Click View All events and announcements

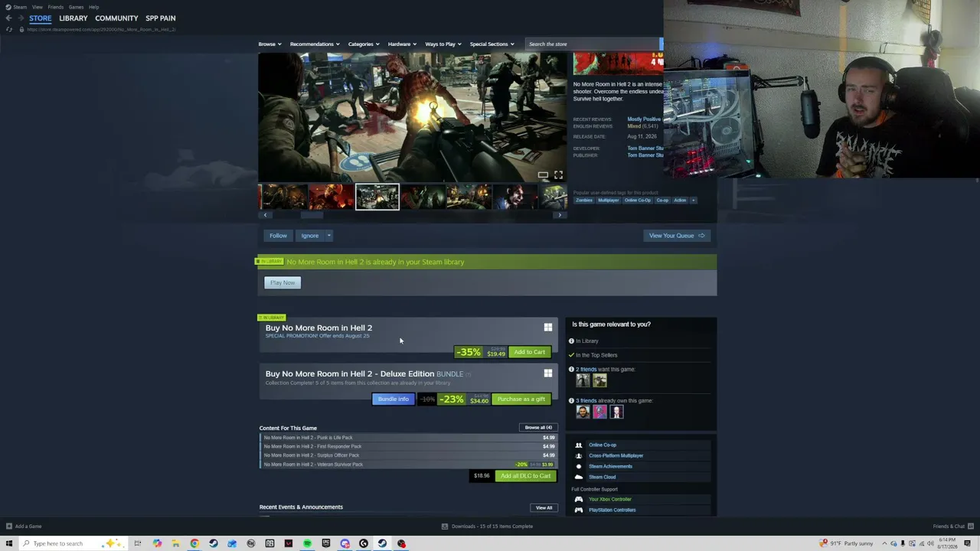pyautogui.click(x=544, y=507)
